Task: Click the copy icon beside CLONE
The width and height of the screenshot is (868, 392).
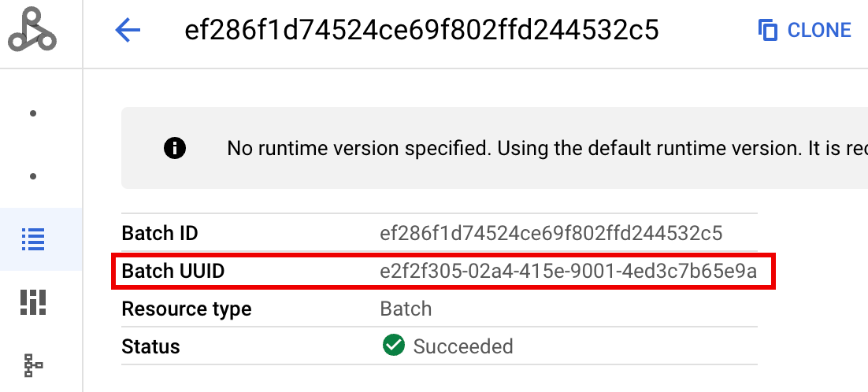Action: (767, 31)
